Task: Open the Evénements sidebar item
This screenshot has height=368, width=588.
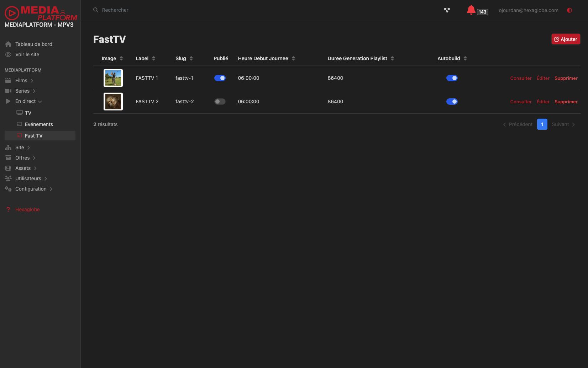Action: (39, 124)
